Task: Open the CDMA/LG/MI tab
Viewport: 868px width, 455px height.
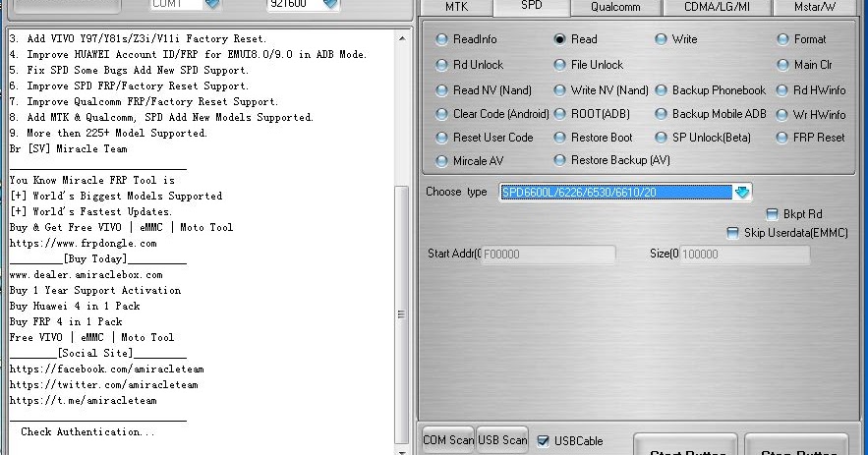Action: tap(717, 7)
